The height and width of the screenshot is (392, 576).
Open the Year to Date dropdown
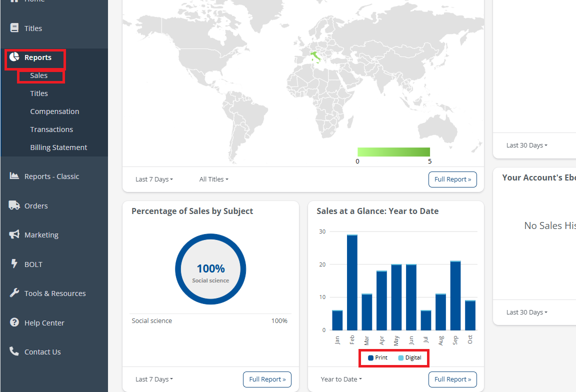tap(341, 379)
